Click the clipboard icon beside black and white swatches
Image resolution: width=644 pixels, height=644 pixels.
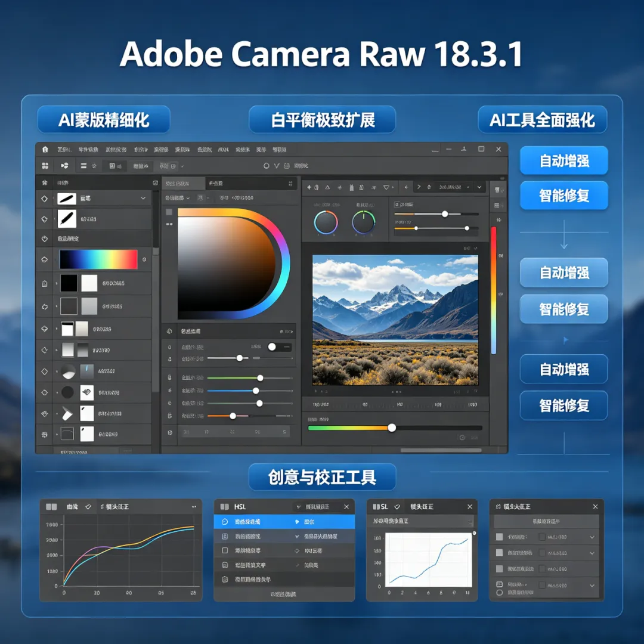(44, 283)
